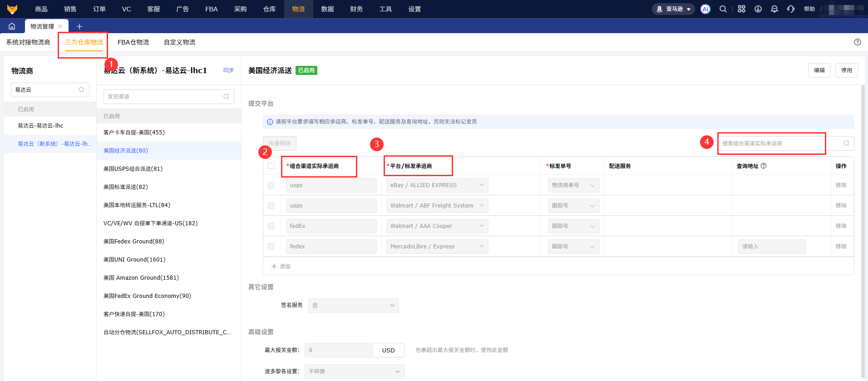Select channel 美国本地转运服务-LTL(84)
868x381 pixels.
169,205
